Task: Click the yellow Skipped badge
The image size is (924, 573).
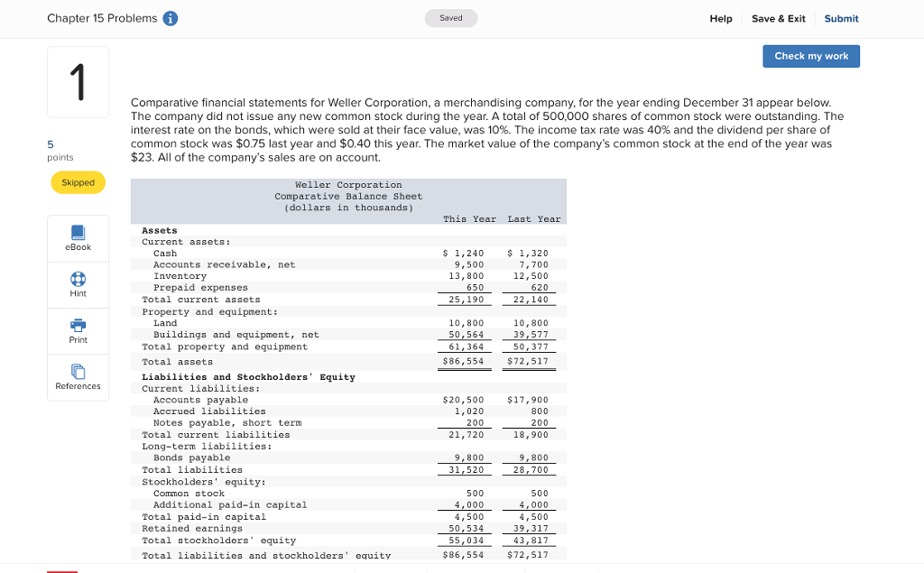Action: click(78, 183)
